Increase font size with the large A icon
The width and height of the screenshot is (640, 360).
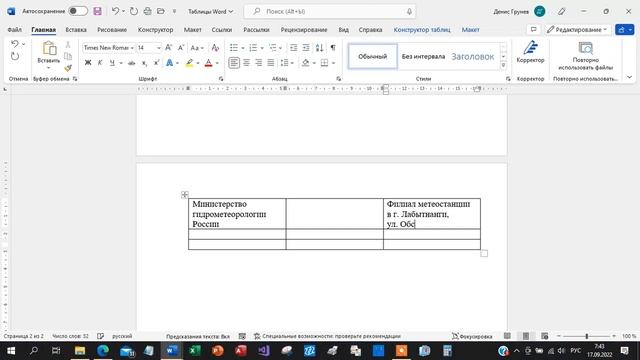tap(169, 48)
